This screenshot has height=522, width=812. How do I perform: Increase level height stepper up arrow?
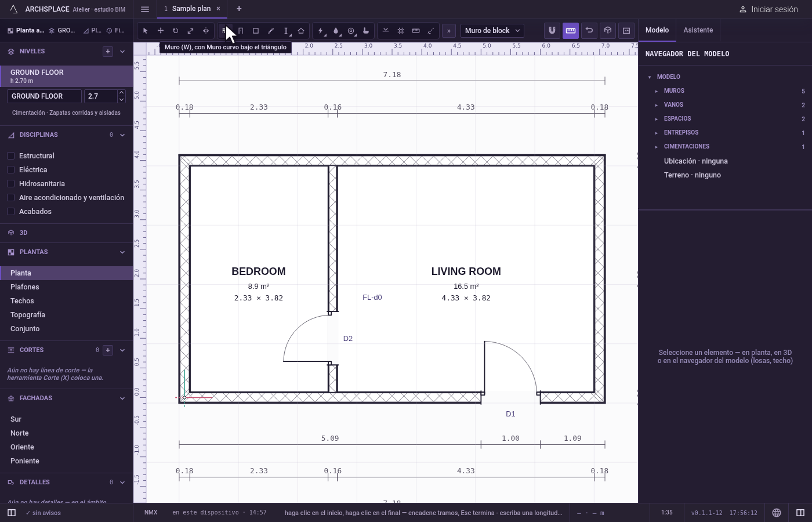pyautogui.click(x=121, y=93)
